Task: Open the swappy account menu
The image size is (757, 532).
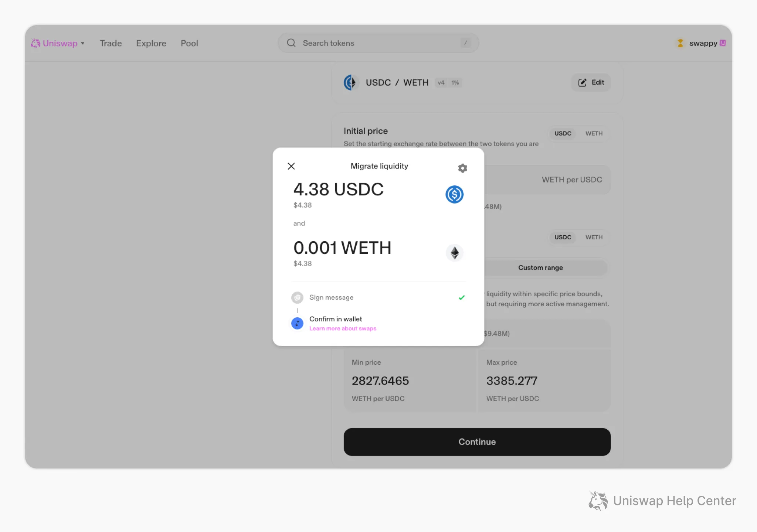Action: click(703, 43)
